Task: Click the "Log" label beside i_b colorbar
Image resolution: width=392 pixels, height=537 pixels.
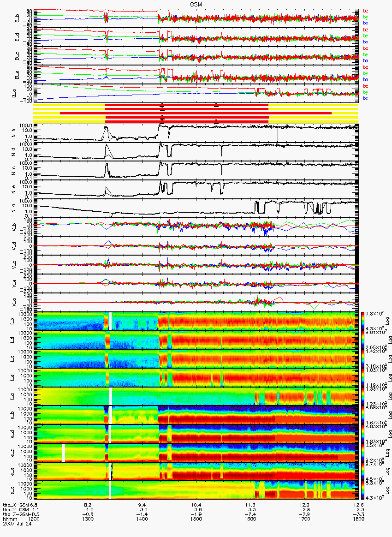Action: (x=388, y=321)
